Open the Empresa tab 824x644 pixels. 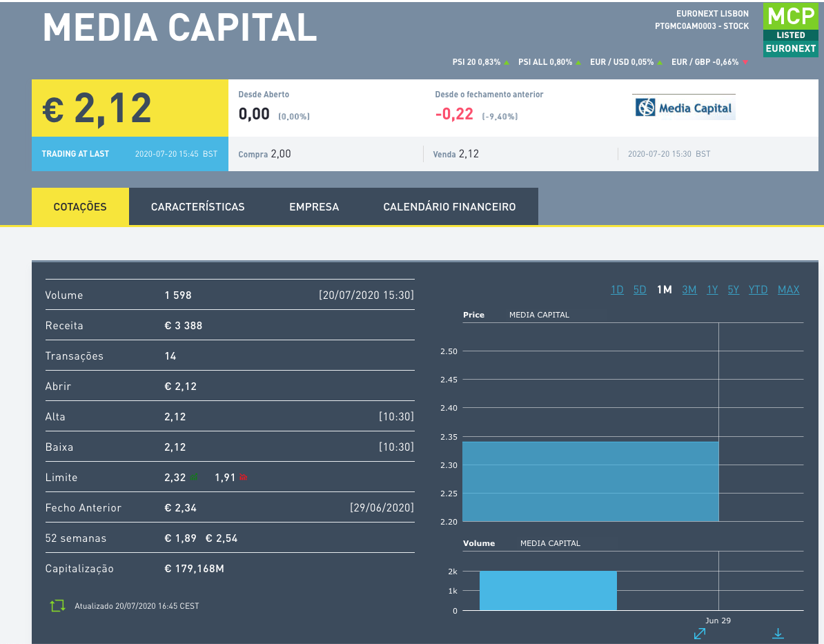314,206
